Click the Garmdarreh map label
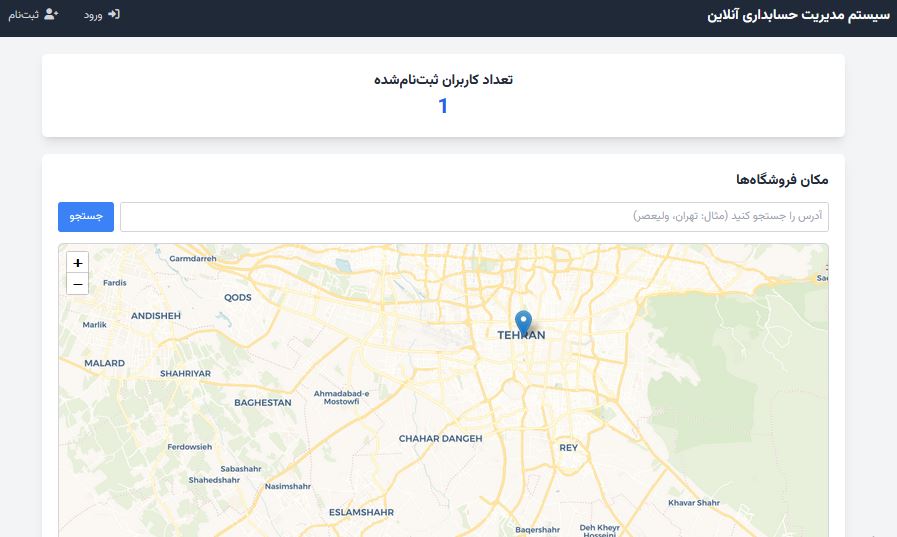The height and width of the screenshot is (537, 897). (193, 258)
